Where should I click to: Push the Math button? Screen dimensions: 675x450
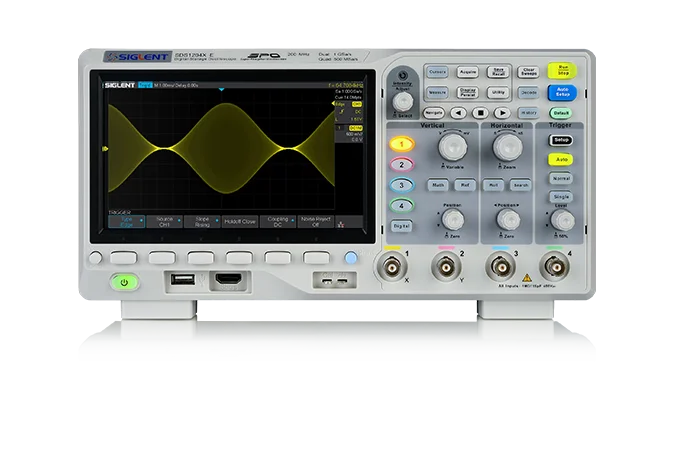pyautogui.click(x=438, y=185)
